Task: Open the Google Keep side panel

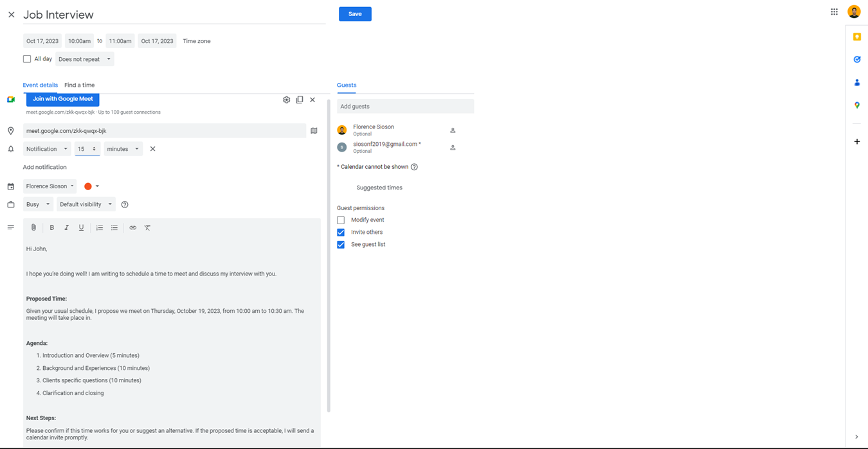Action: point(857,37)
